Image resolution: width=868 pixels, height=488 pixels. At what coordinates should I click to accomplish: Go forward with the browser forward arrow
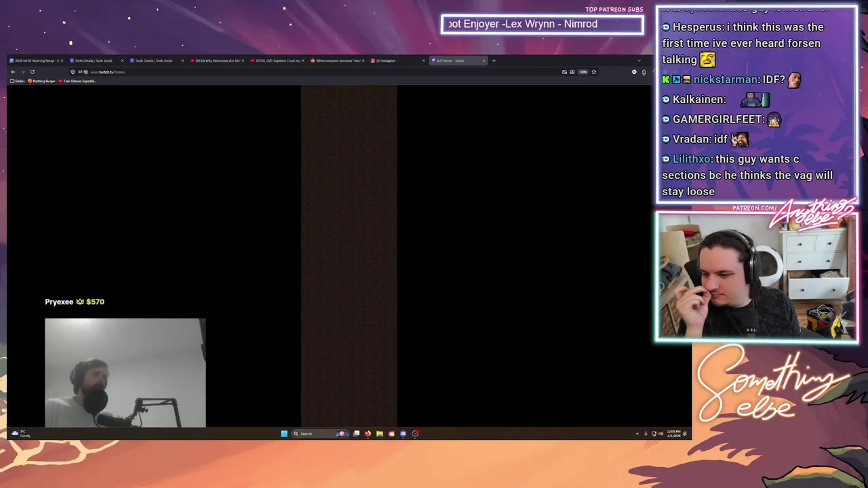[22, 72]
